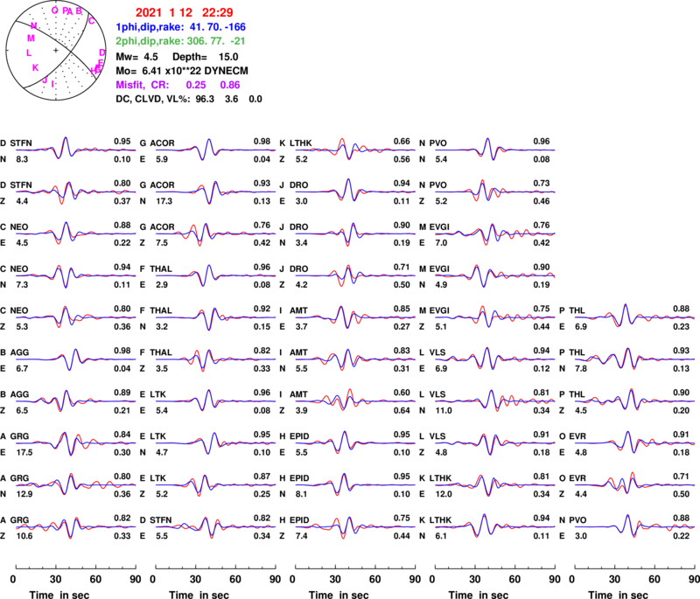The image size is (700, 599).
Task: Click the Depth= 15.0 value
Action: click(206, 57)
